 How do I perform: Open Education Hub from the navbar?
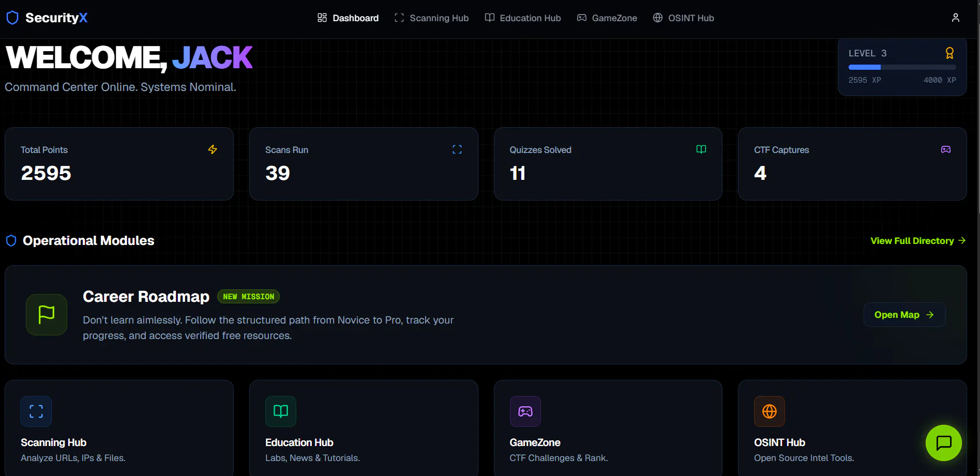[x=523, y=18]
